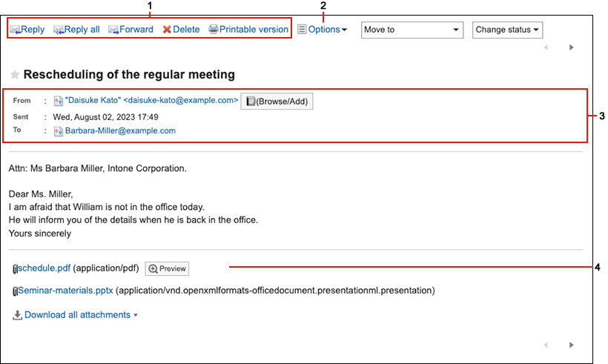Go to next email using bottom right arrow
This screenshot has width=608, height=364.
click(x=571, y=345)
